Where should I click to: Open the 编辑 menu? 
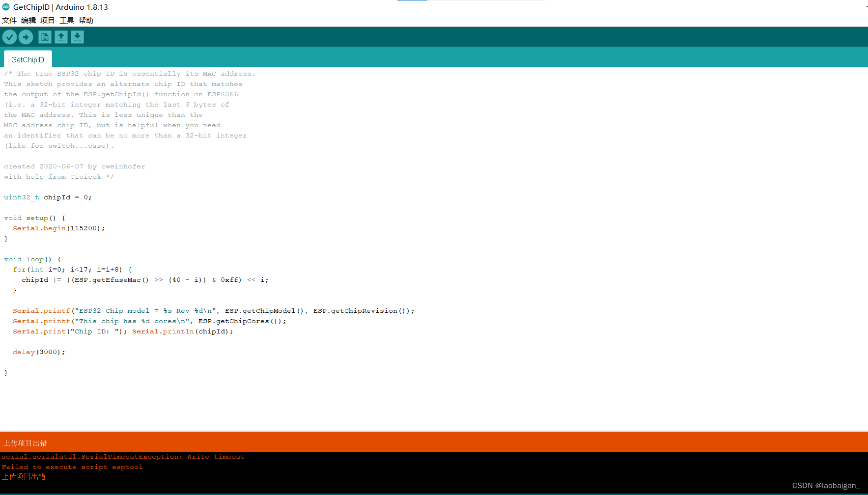[x=28, y=20]
